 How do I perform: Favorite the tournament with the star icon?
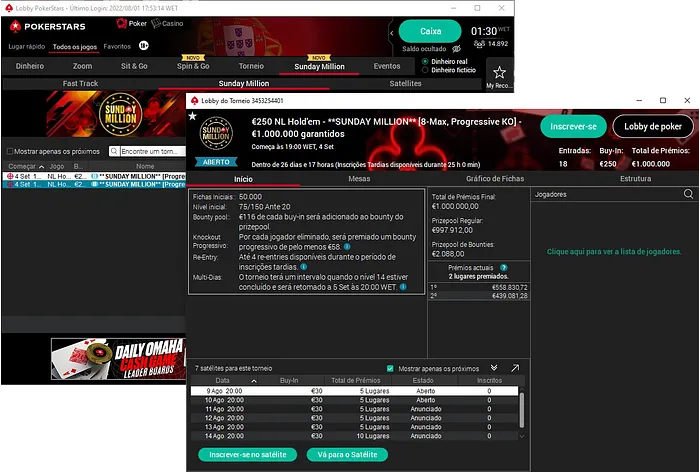[x=192, y=116]
